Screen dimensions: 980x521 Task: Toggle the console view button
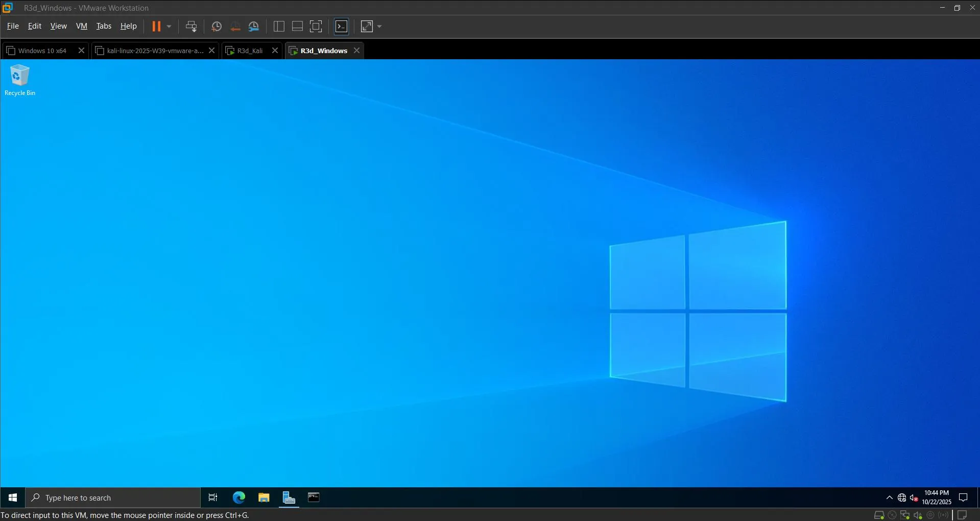click(342, 27)
